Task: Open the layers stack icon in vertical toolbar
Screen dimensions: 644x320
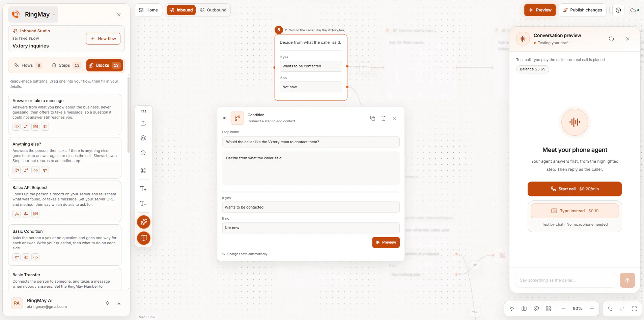Action: [x=143, y=138]
